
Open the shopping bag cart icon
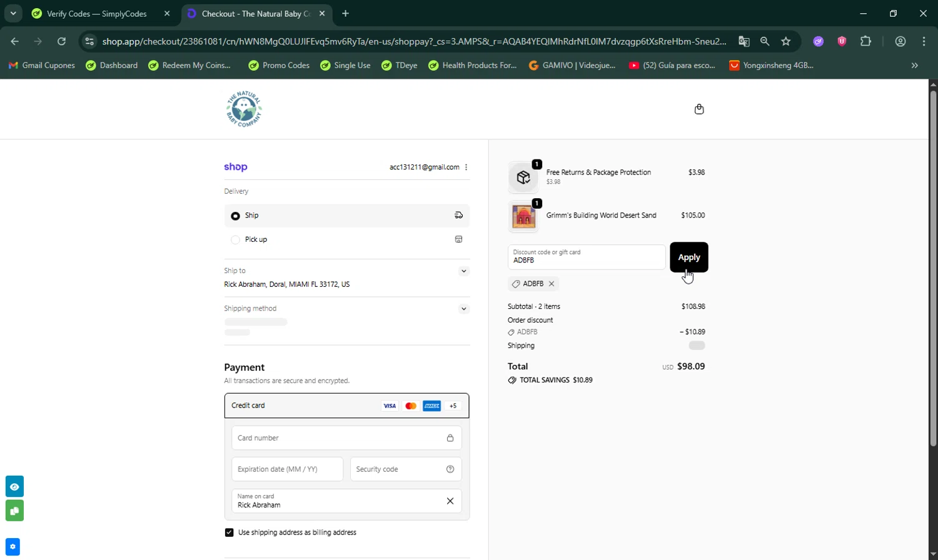coord(699,109)
